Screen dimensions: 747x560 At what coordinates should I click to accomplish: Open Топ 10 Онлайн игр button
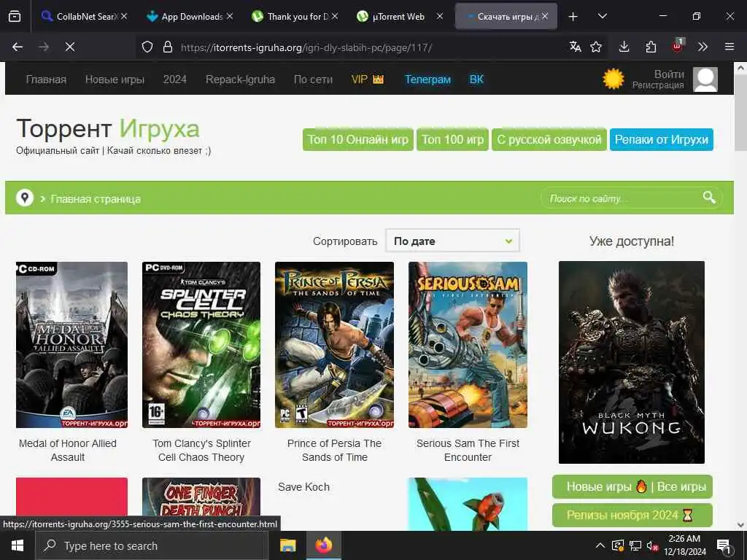pyautogui.click(x=357, y=139)
